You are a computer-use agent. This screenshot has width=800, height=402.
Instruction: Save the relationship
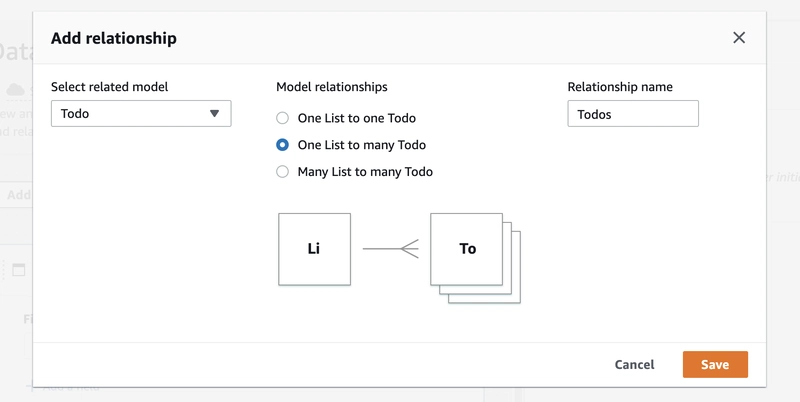click(714, 365)
